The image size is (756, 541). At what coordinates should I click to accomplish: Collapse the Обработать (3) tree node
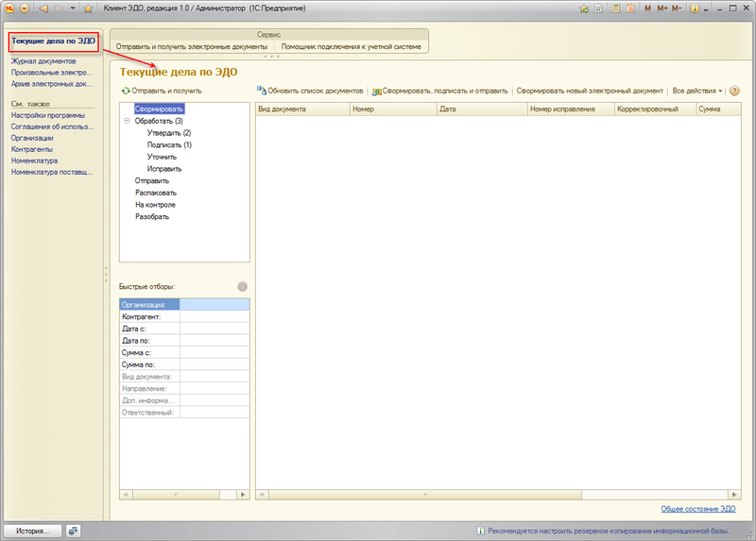[x=127, y=121]
